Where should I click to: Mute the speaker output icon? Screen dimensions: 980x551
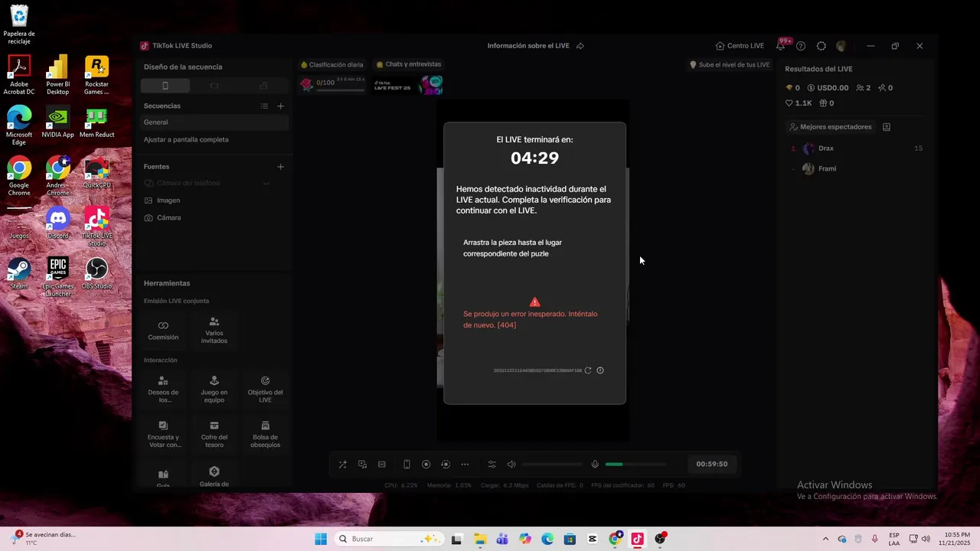click(x=511, y=465)
